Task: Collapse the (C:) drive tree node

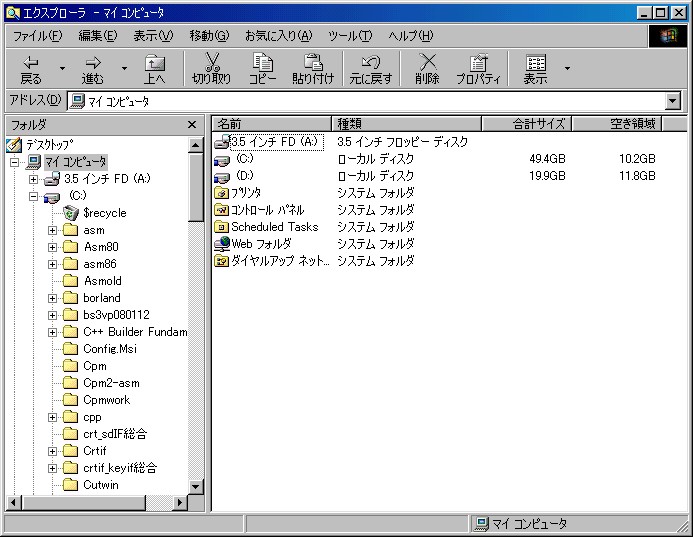Action: (33, 196)
